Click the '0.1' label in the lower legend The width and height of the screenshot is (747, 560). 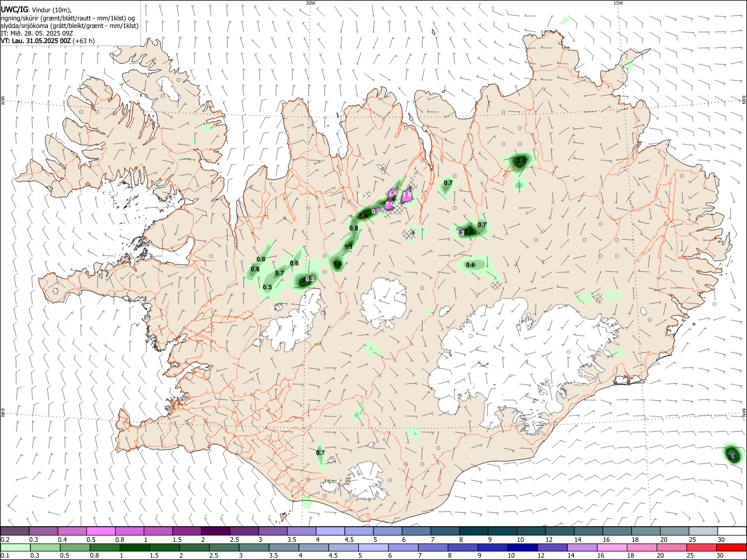pyautogui.click(x=5, y=556)
